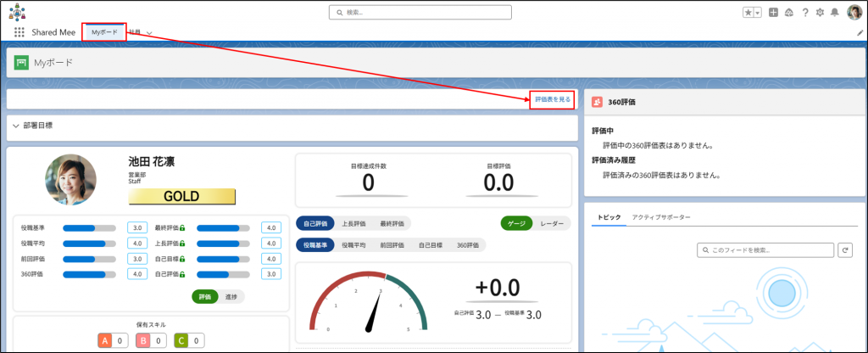868x353 pixels.
Task: Open the favorites list dropdown arrow
Action: coord(757,13)
